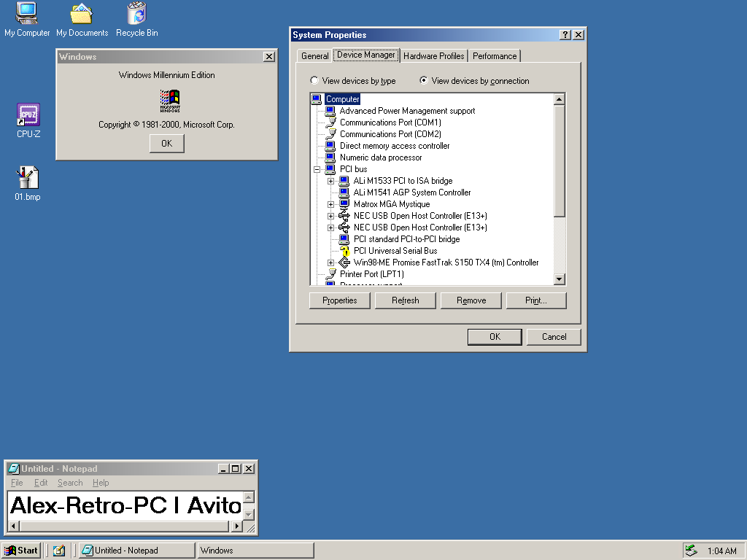This screenshot has height=560, width=747.
Task: Expand the Promise FastTrak S150 TX4 Controller
Action: coord(330,262)
